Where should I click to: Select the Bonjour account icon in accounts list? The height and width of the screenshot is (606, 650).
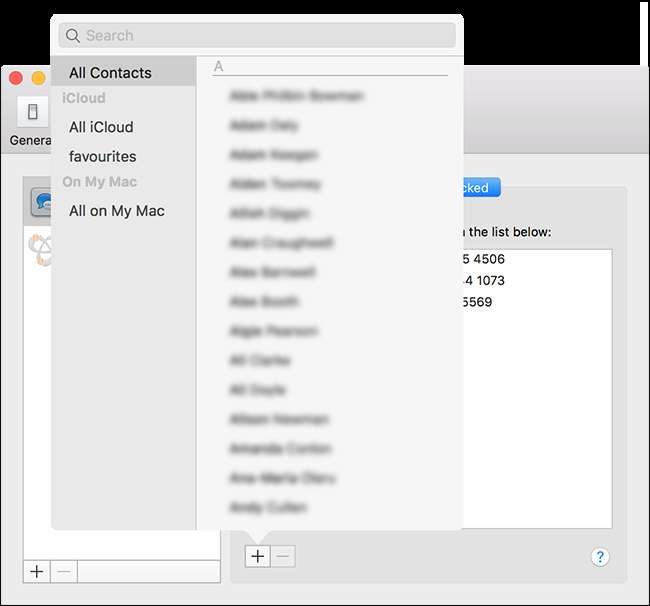click(41, 250)
